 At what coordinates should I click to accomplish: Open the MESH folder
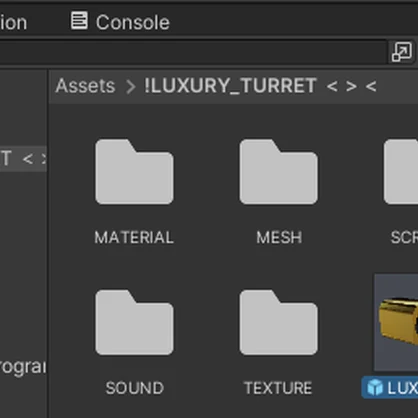click(278, 172)
